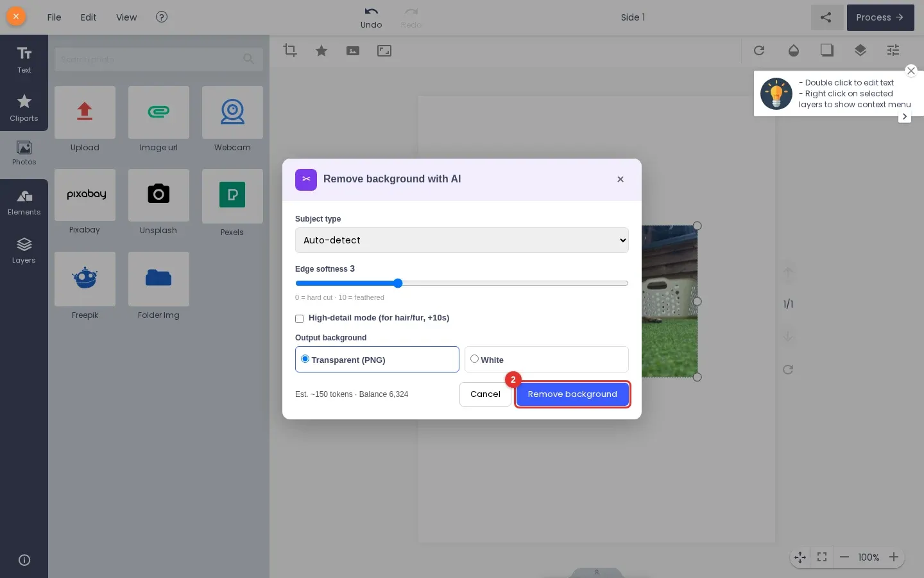
Task: Open the Subject type Auto-detect dropdown
Action: (461, 240)
